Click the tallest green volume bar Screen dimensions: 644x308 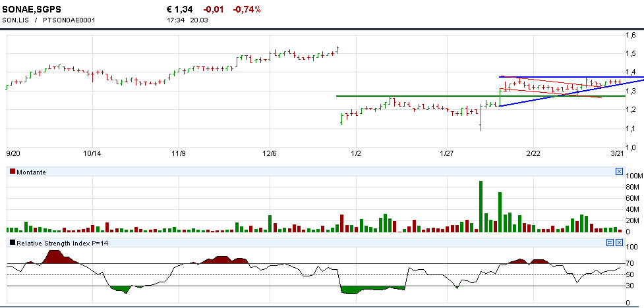pyautogui.click(x=481, y=207)
